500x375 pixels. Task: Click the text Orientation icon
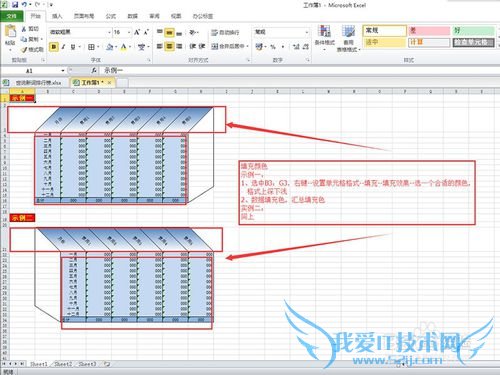pyautogui.click(x=193, y=32)
